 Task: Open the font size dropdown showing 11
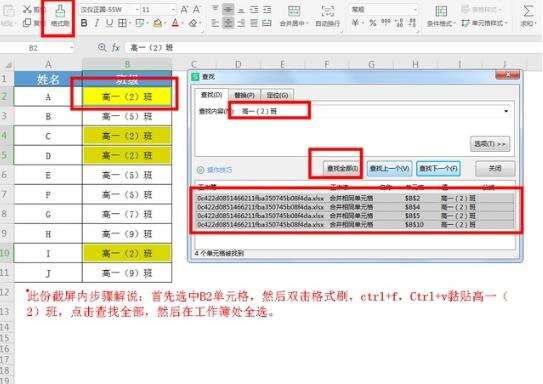[x=158, y=9]
